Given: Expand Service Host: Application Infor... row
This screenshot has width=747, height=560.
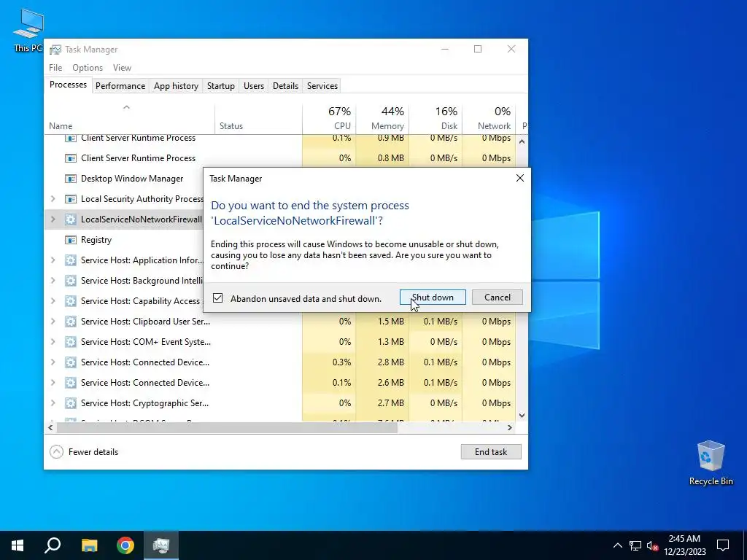Looking at the screenshot, I should coord(53,260).
